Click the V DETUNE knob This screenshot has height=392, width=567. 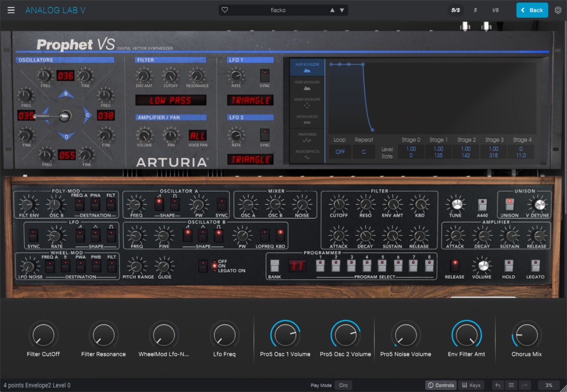tap(540, 204)
